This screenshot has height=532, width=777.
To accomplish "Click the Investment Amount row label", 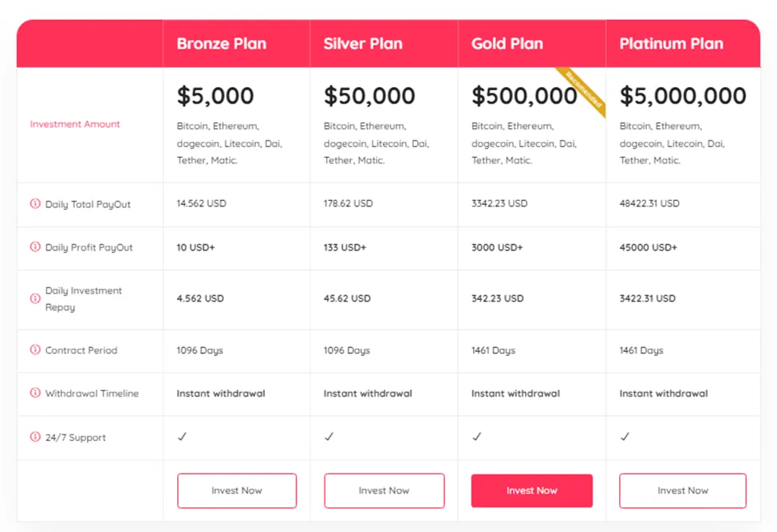I will (x=75, y=124).
